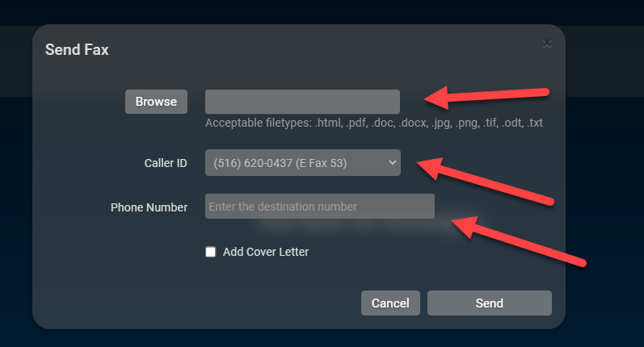Click the Browse button to choose a file
Viewport: 644px width, 347px height.
click(156, 102)
